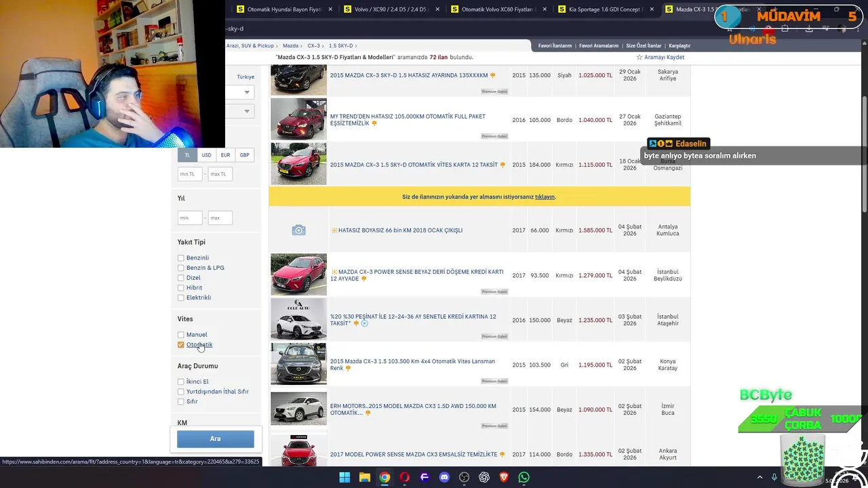Select the TL currency tab
Image resolution: width=868 pixels, height=488 pixels.
click(x=187, y=155)
